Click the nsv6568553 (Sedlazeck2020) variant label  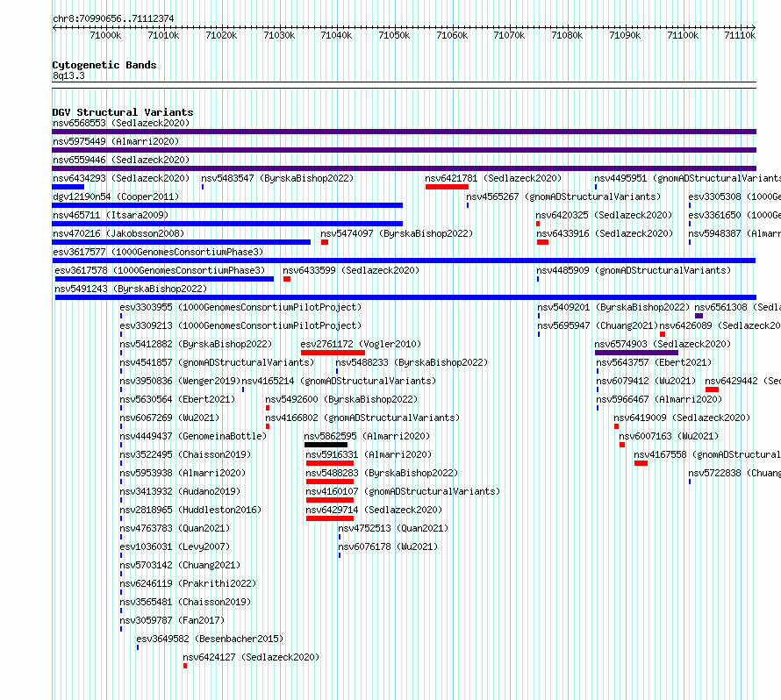121,123
